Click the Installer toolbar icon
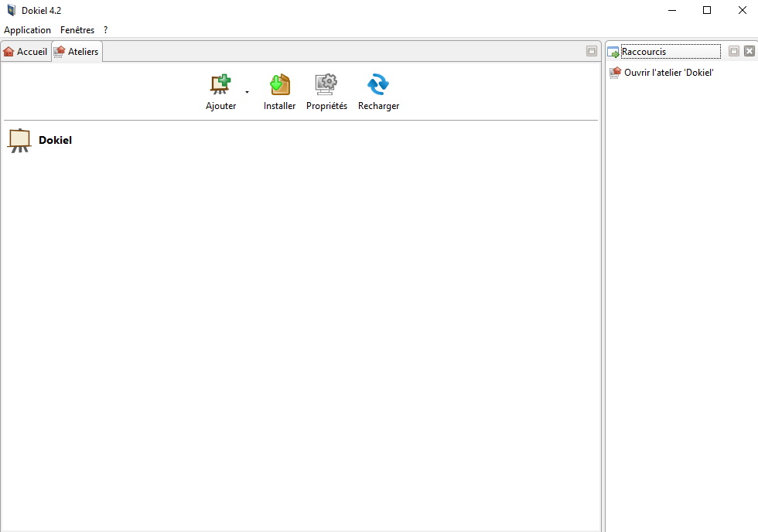This screenshot has height=532, width=758. [279, 85]
